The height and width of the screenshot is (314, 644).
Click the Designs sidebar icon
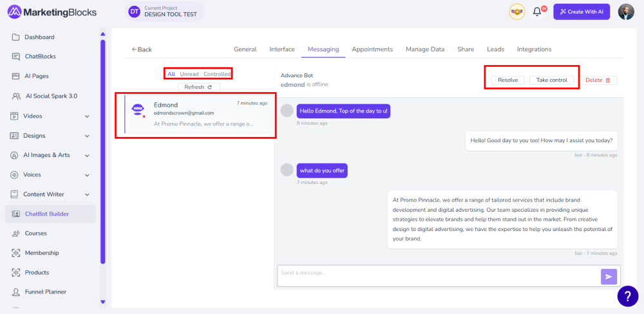[x=14, y=136]
